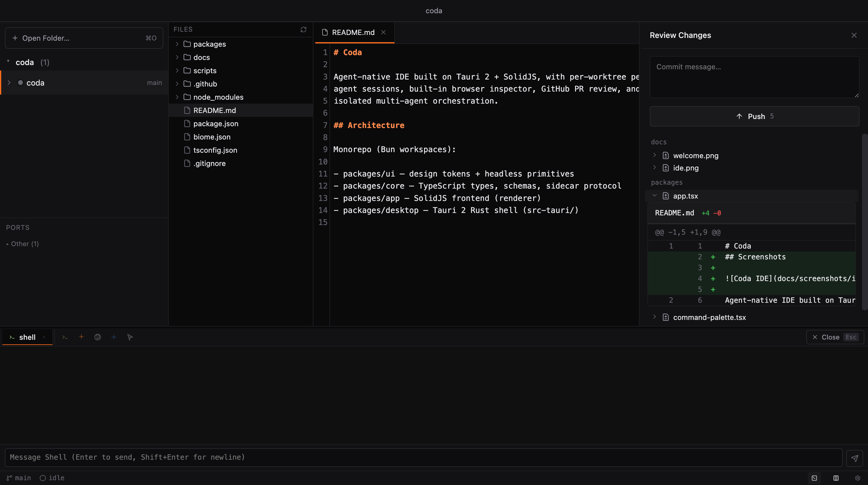Expand the .github folder chevron
The width and height of the screenshot is (868, 485).
pos(177,83)
